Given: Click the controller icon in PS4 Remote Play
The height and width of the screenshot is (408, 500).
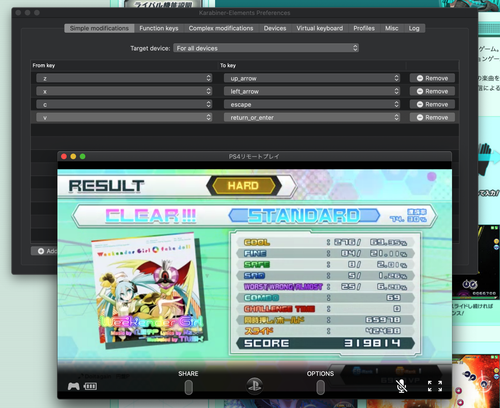Looking at the screenshot, I should 73,386.
